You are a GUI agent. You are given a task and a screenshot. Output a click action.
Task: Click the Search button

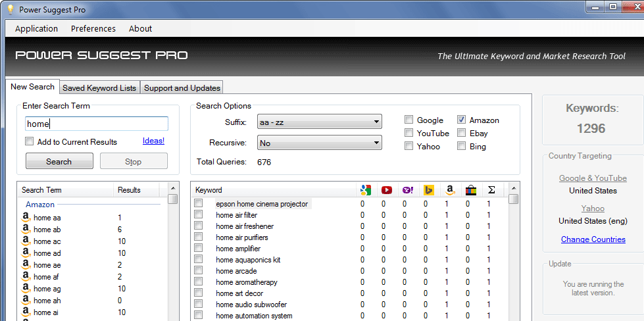coord(59,161)
